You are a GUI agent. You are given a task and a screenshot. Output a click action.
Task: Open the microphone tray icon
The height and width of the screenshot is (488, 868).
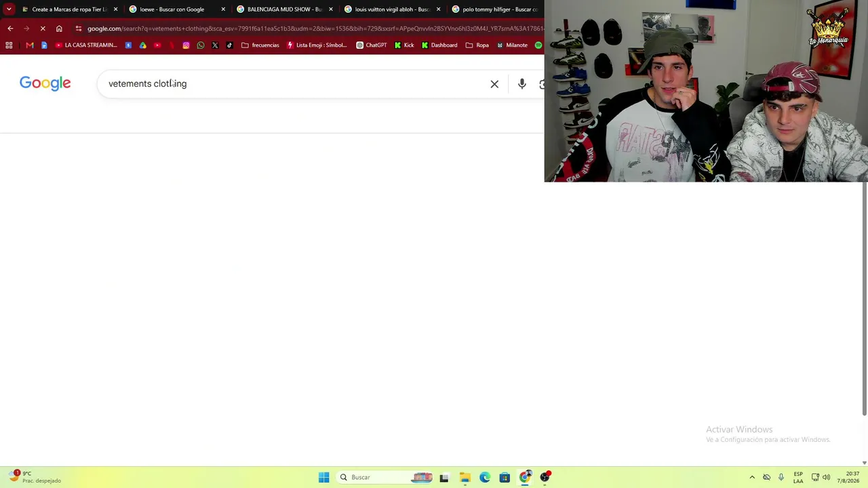(x=781, y=477)
